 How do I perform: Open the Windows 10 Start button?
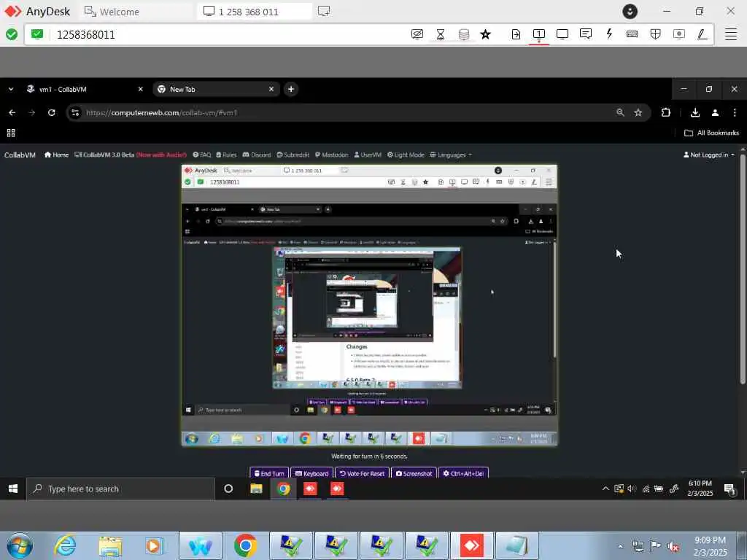coord(13,489)
